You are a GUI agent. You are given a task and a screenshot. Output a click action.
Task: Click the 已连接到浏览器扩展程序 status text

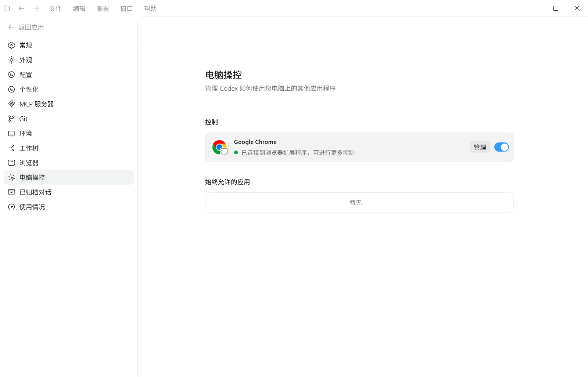click(x=298, y=153)
